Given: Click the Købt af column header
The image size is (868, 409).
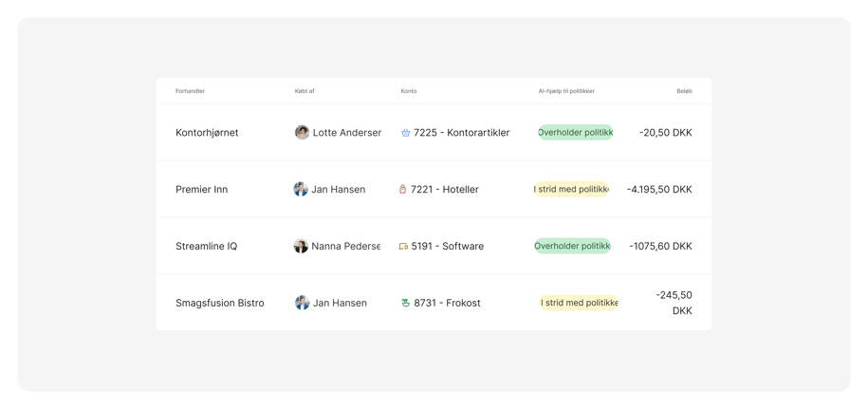Looking at the screenshot, I should [305, 91].
